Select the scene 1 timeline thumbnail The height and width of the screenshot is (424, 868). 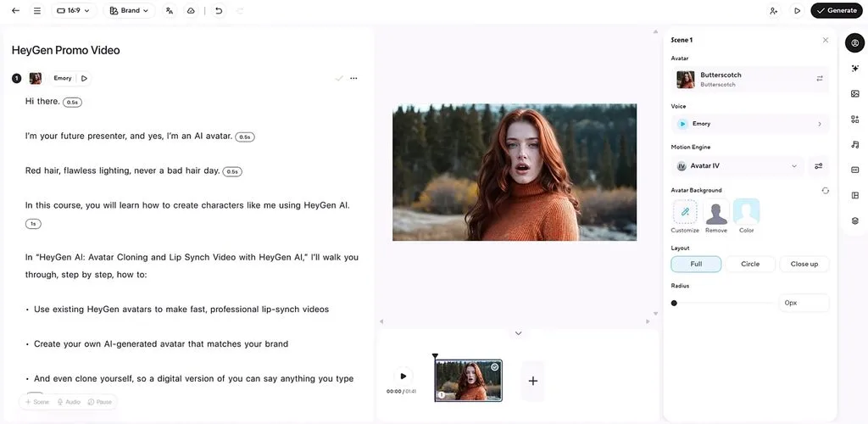coord(468,381)
